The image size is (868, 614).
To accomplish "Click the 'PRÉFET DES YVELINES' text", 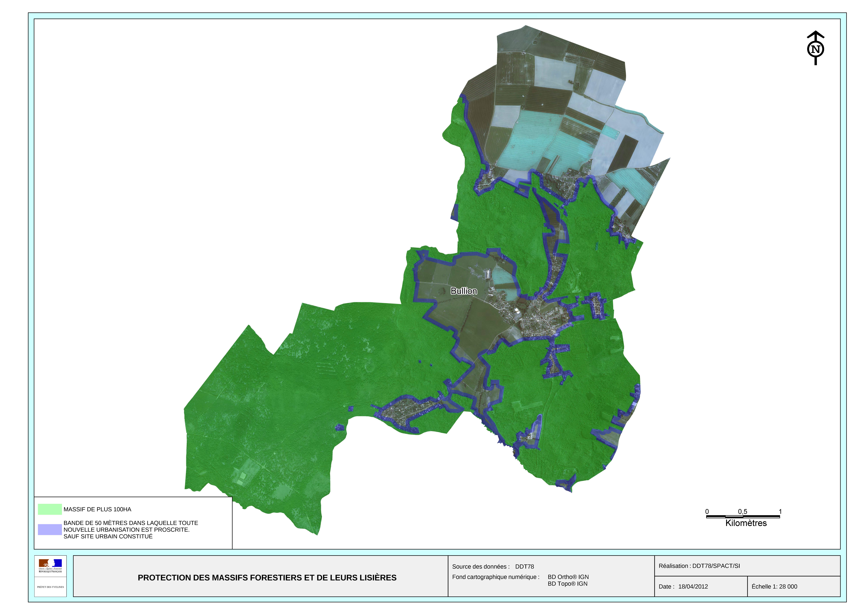I will point(50,587).
